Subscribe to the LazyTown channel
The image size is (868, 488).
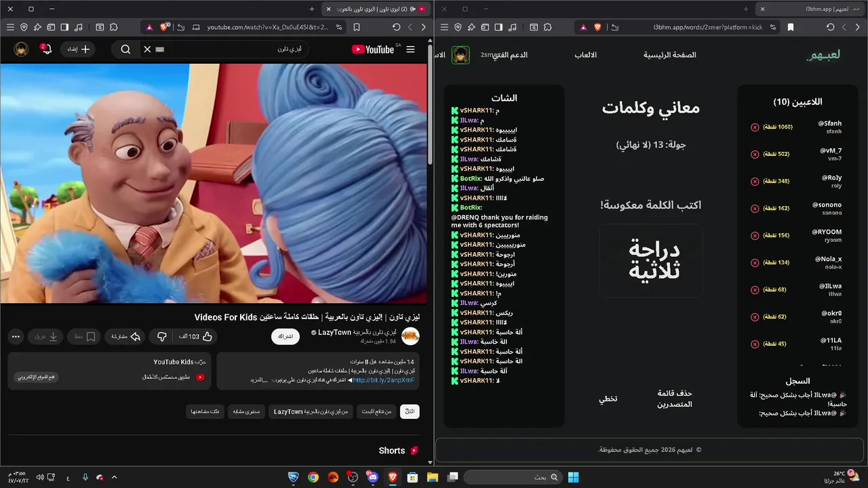coord(285,336)
